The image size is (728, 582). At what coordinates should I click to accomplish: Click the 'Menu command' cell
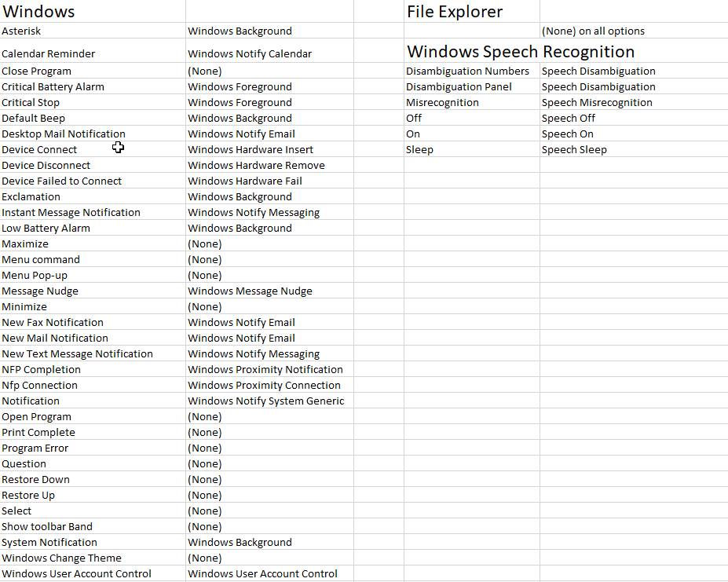click(x=93, y=259)
